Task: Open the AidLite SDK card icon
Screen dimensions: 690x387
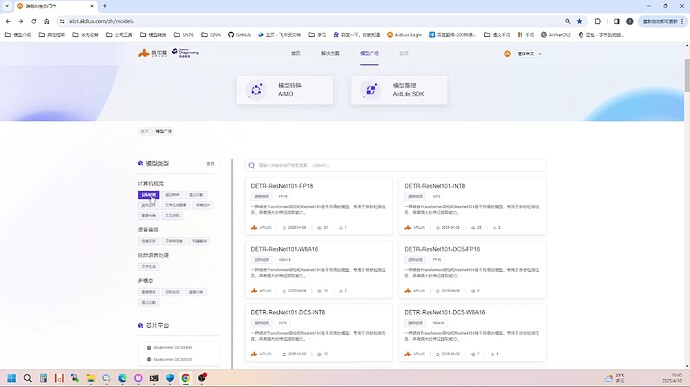Action: [371, 90]
